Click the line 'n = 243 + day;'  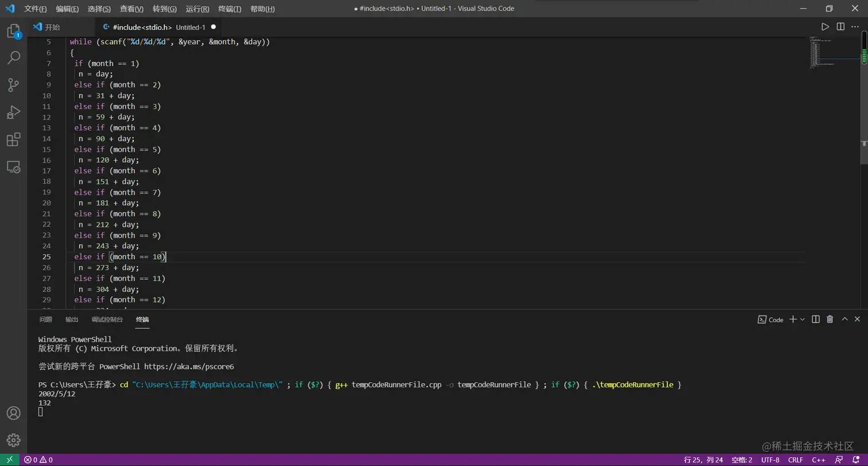tap(109, 246)
